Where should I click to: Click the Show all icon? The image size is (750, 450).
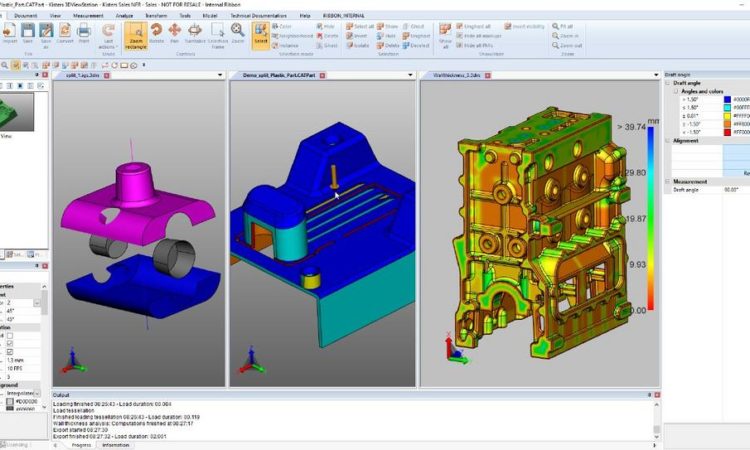pos(446,34)
